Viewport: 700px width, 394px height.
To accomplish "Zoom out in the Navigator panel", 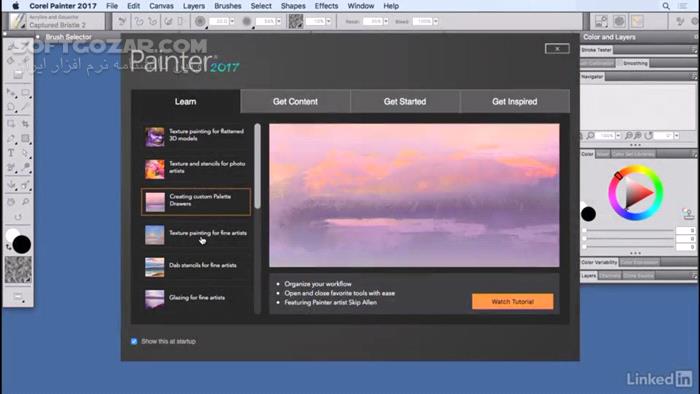I will click(x=629, y=135).
